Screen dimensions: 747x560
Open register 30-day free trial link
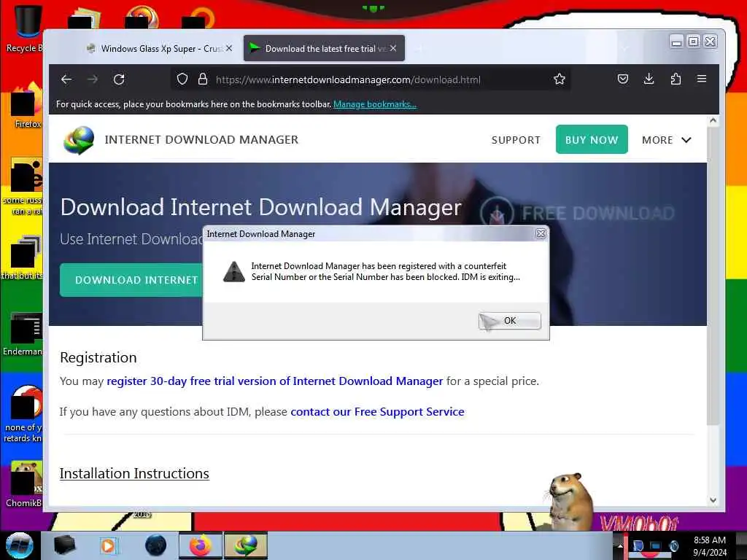[x=275, y=381]
